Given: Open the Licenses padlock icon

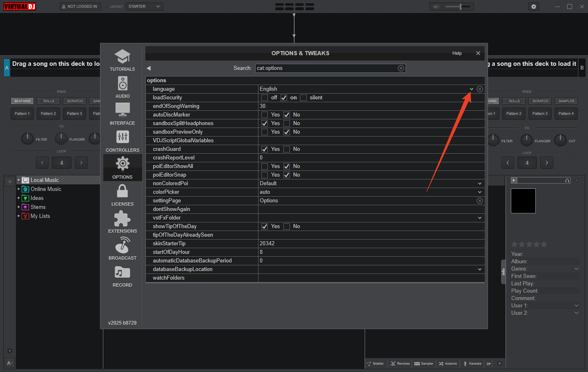Looking at the screenshot, I should [x=122, y=191].
